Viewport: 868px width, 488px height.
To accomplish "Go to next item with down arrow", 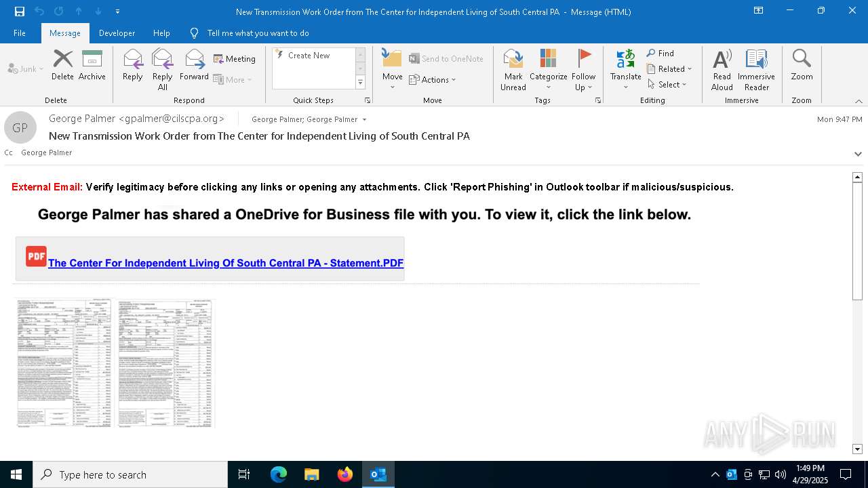I will [98, 12].
